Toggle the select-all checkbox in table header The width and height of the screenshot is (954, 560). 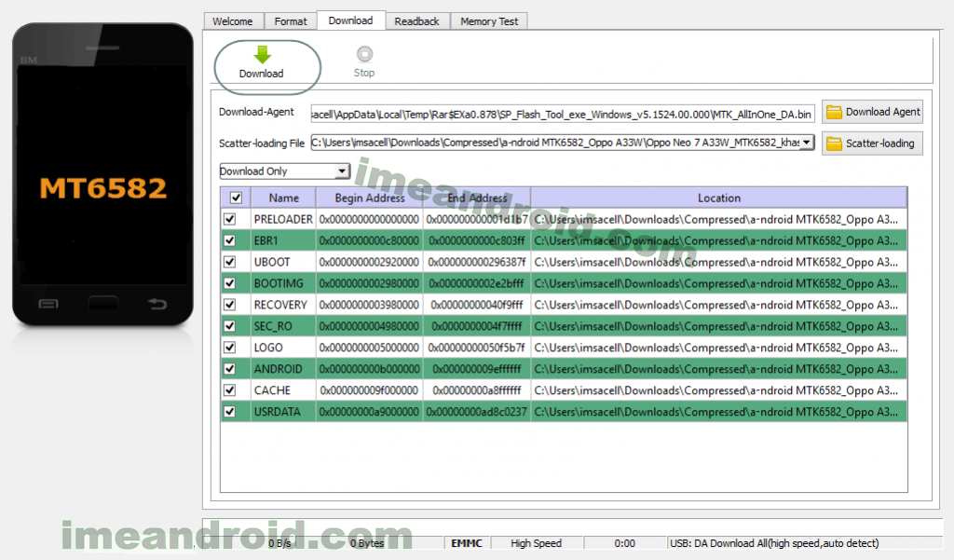(x=236, y=198)
